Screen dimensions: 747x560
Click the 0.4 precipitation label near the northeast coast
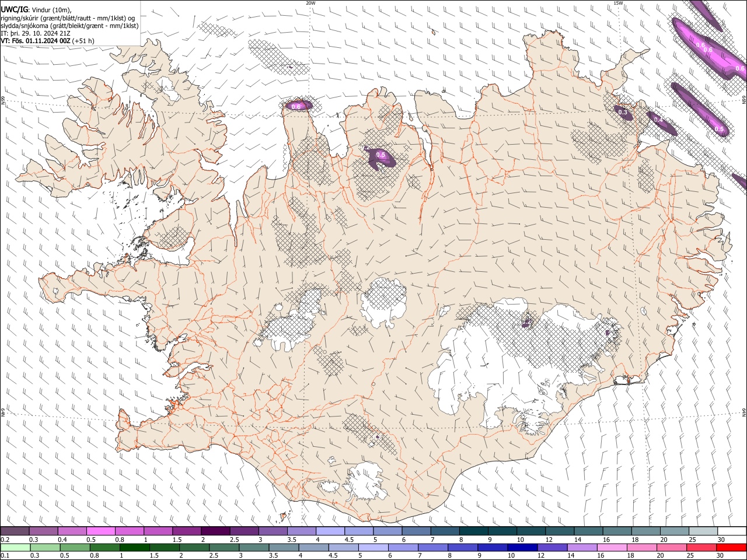coord(658,120)
